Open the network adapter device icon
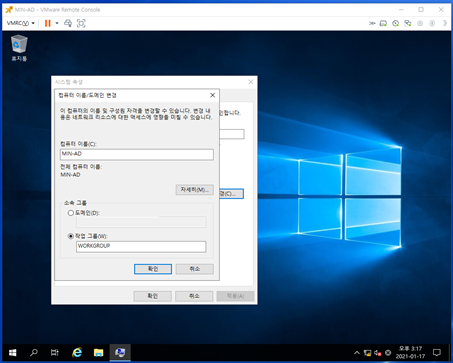This screenshot has width=453, height=363. (x=408, y=23)
